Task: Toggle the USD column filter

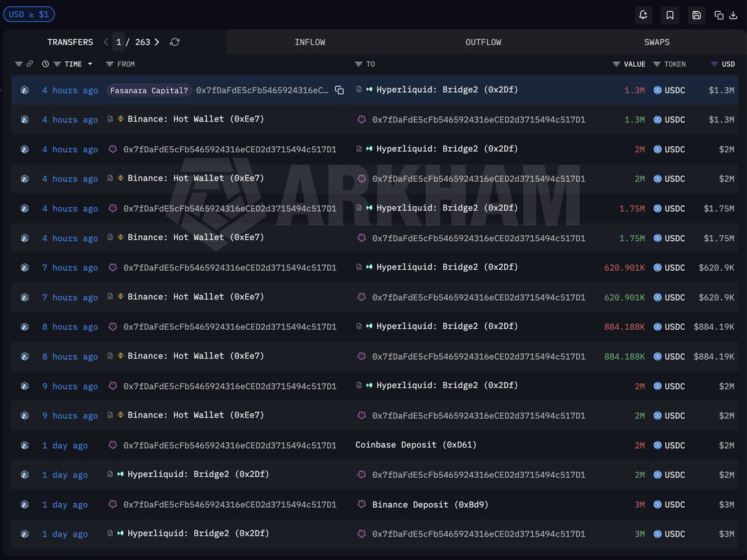Action: pos(715,64)
